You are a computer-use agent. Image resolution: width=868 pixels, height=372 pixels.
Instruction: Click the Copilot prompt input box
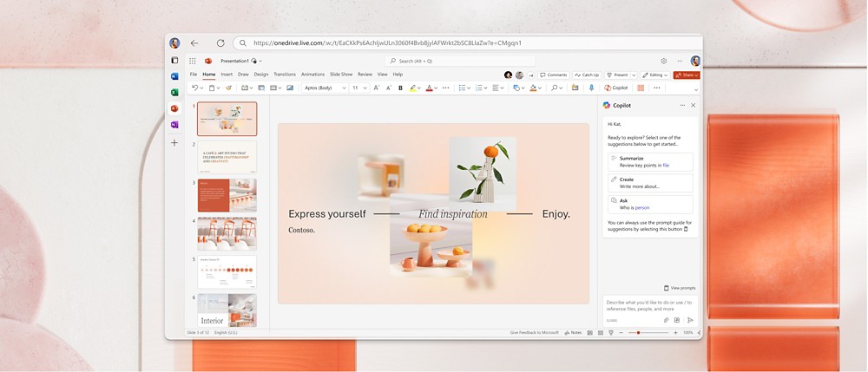pyautogui.click(x=650, y=311)
